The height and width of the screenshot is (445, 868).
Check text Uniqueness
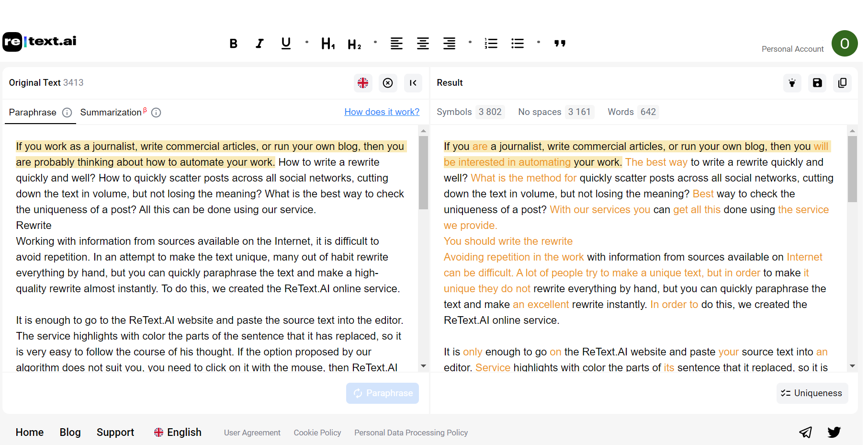812,393
